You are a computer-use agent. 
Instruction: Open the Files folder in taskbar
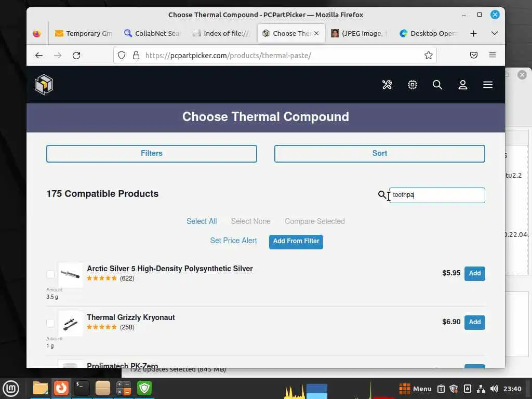(41, 388)
